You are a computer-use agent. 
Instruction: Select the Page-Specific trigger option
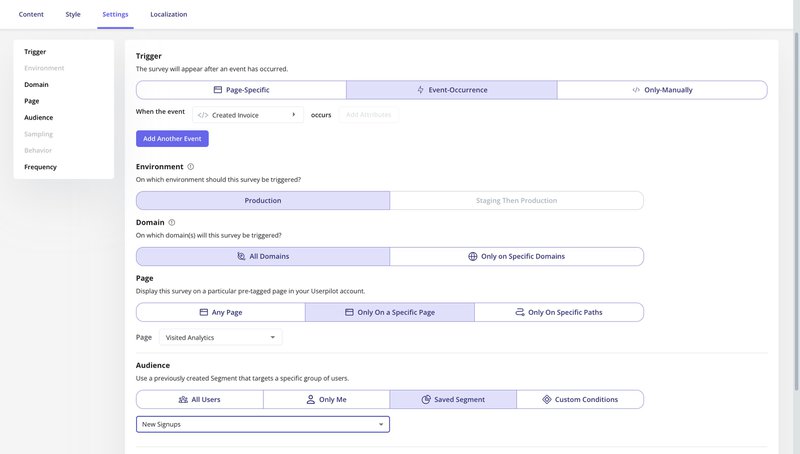pos(241,90)
